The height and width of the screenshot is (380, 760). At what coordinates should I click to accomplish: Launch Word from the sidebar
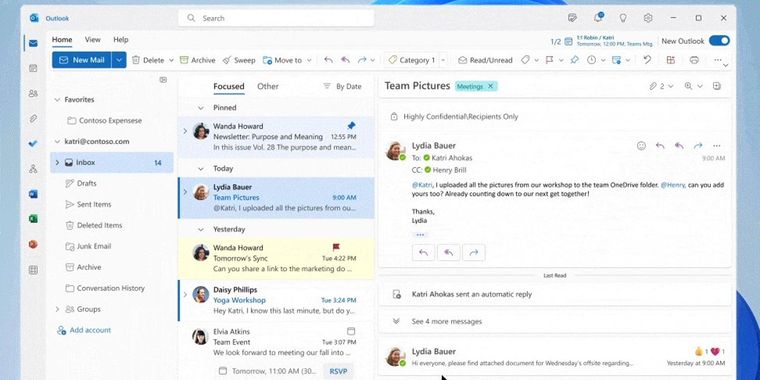click(x=33, y=194)
